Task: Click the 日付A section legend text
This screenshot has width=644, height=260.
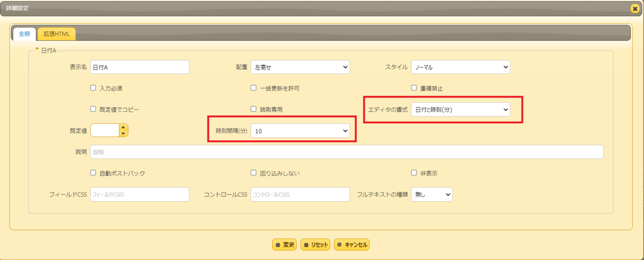Action: 48,50
